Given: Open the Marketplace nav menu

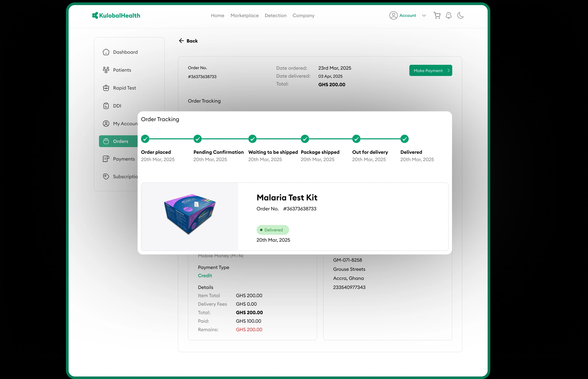Looking at the screenshot, I should pyautogui.click(x=244, y=15).
